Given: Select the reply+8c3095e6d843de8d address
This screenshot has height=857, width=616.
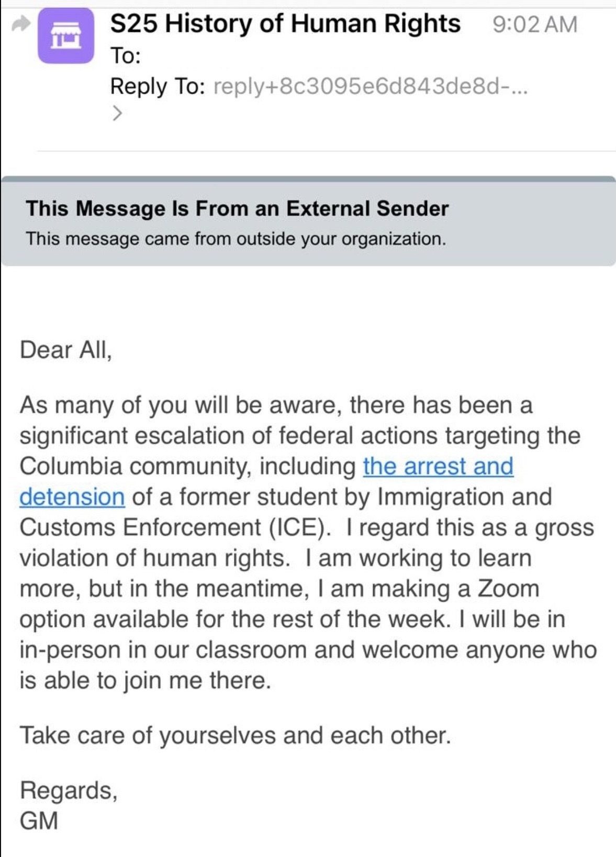Looking at the screenshot, I should pyautogui.click(x=371, y=86).
